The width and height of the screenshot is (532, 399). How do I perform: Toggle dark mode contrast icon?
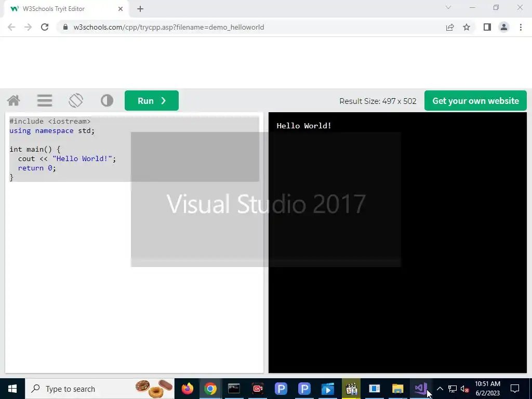pos(107,101)
